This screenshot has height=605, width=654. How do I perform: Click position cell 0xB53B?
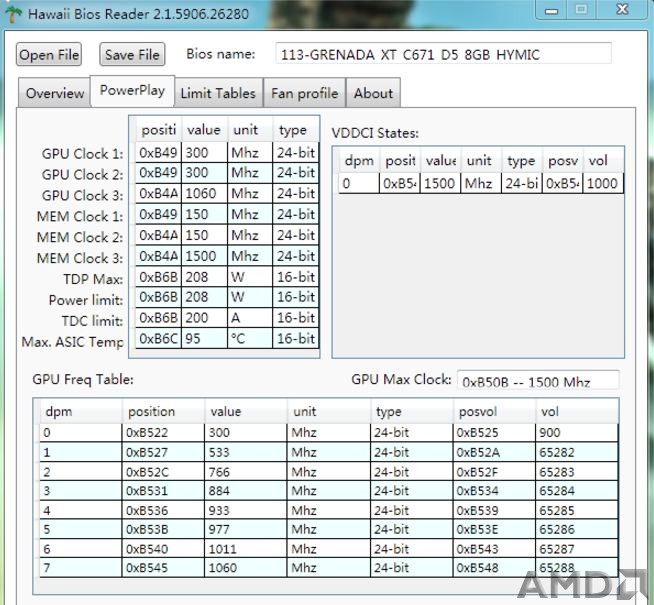(x=163, y=530)
